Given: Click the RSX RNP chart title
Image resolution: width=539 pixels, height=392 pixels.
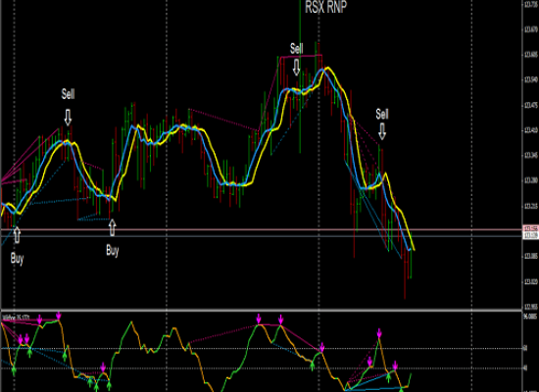Looking at the screenshot, I should (x=326, y=7).
